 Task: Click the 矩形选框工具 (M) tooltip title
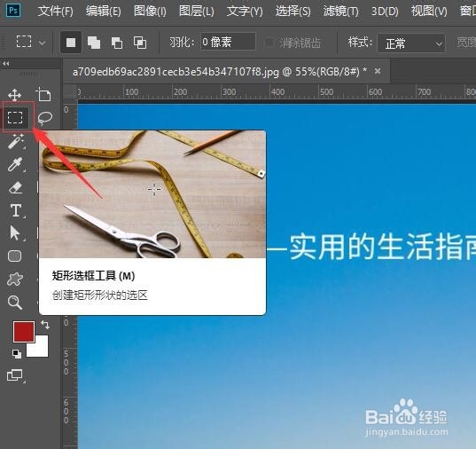(93, 276)
